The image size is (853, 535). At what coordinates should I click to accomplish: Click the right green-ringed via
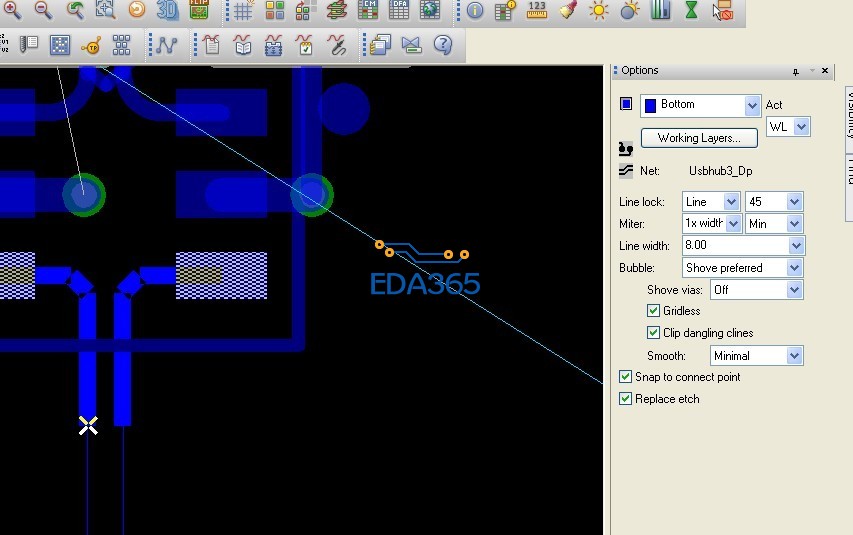(312, 194)
